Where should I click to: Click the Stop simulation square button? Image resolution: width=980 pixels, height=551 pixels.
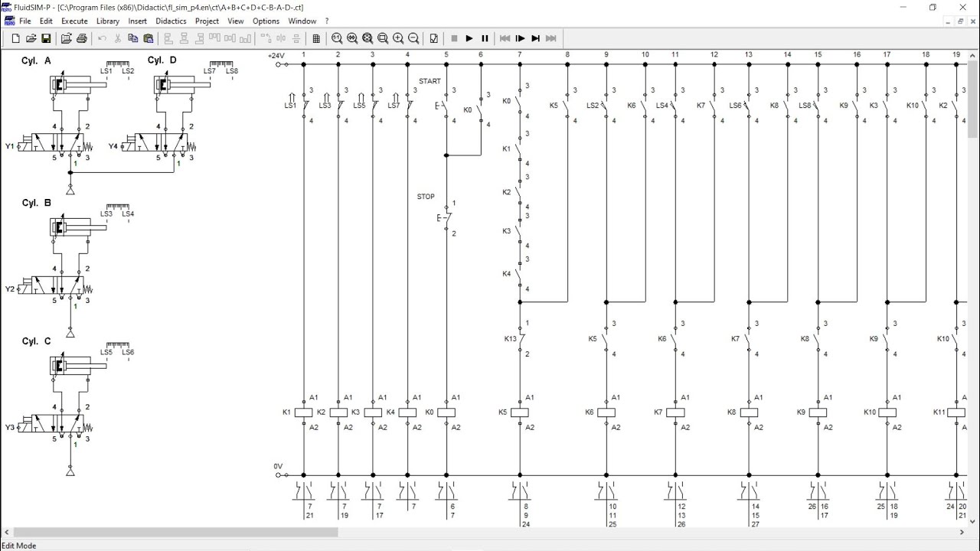(454, 38)
